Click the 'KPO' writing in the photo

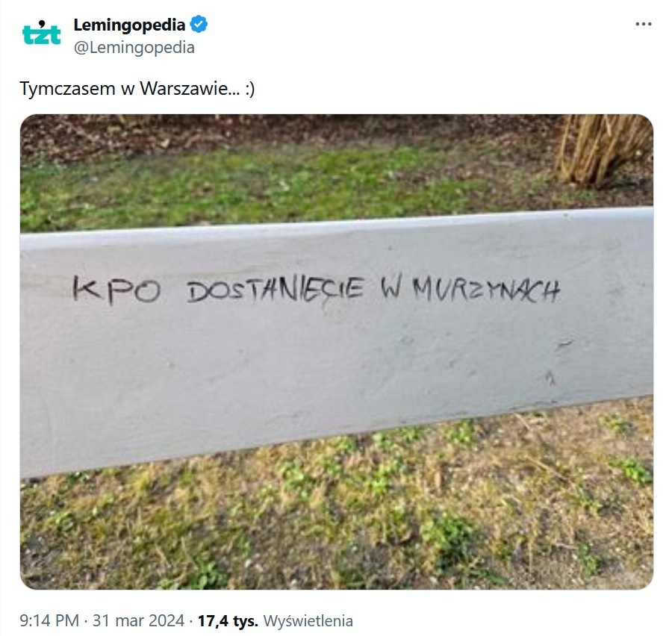point(116,290)
